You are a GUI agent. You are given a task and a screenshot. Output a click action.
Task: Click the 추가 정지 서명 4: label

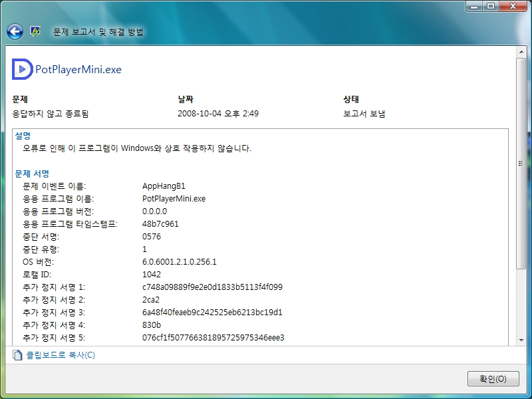54,325
